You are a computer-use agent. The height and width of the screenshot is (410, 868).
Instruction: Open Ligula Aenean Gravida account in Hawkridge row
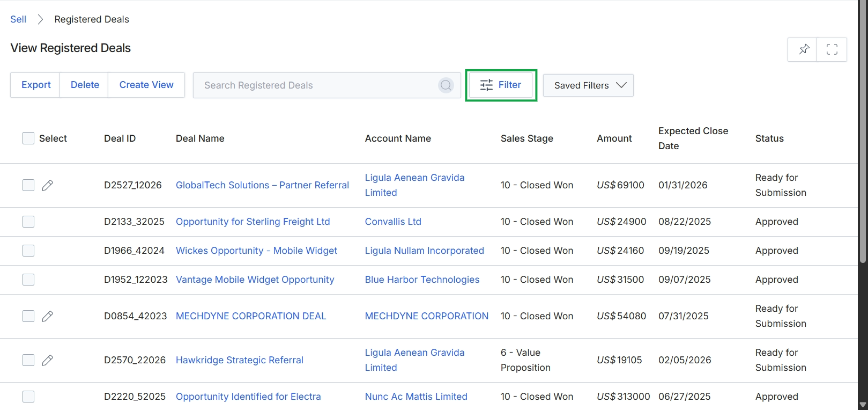pos(414,360)
